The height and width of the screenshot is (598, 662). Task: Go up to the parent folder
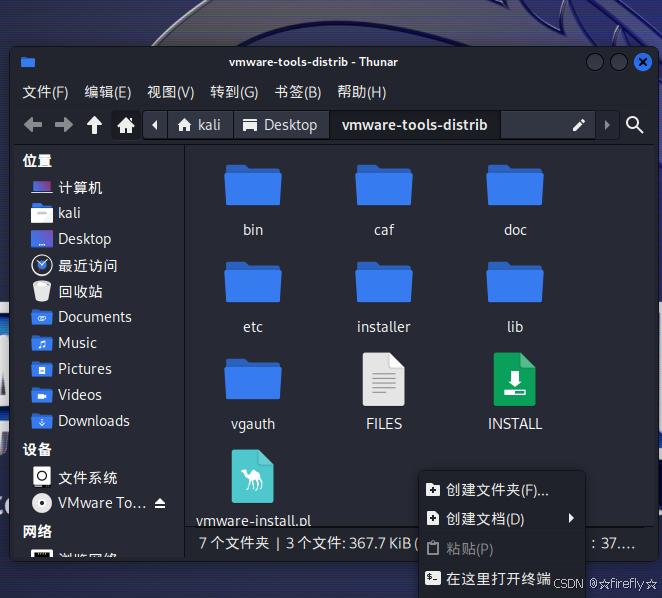coord(94,125)
